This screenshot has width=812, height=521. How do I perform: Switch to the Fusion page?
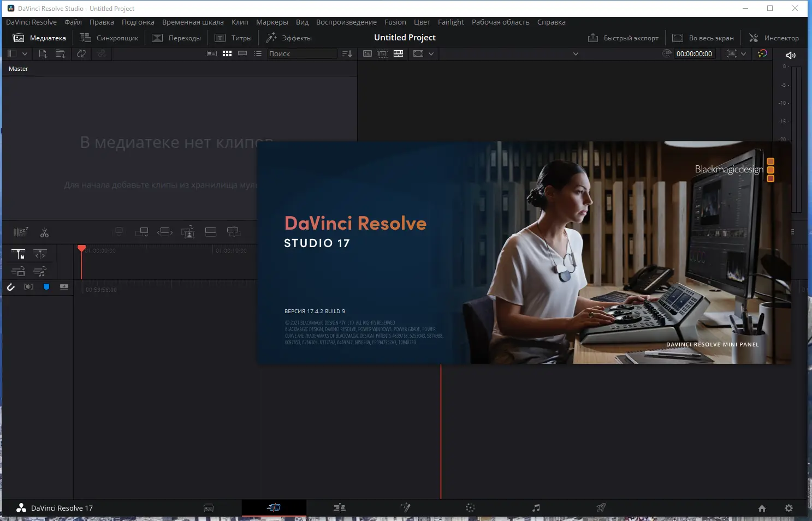406,508
